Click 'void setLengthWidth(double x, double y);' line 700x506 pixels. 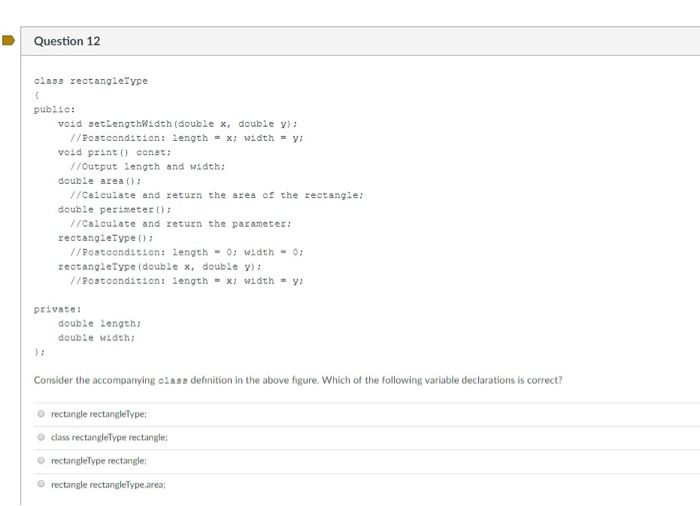click(178, 124)
